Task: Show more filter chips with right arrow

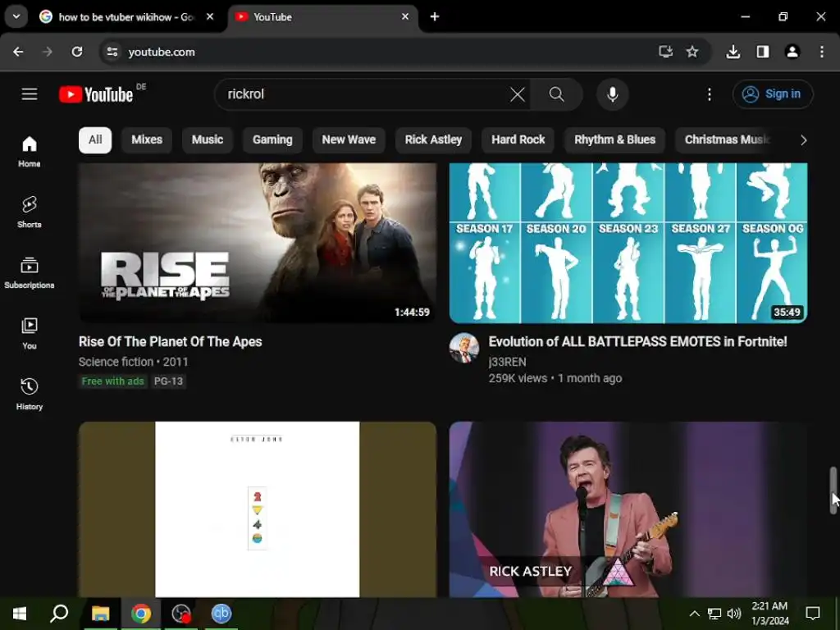Action: (x=803, y=140)
